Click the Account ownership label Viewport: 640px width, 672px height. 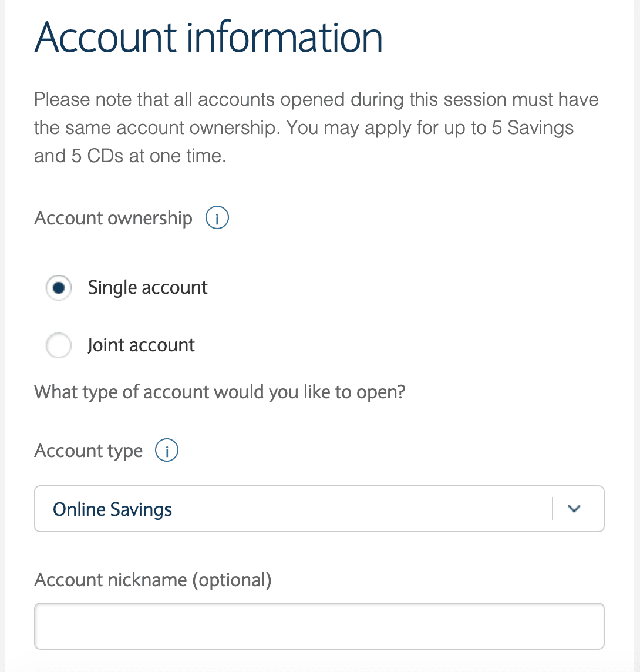click(113, 218)
